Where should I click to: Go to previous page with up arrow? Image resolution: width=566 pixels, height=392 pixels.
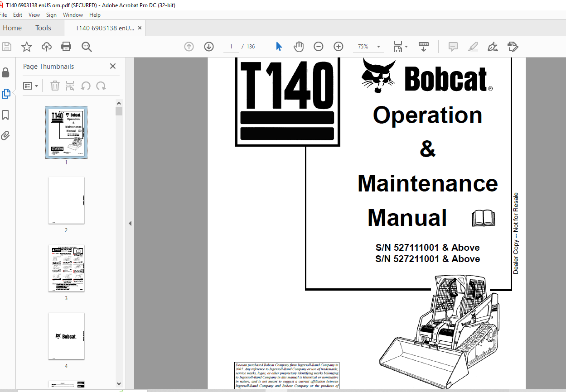coord(189,47)
